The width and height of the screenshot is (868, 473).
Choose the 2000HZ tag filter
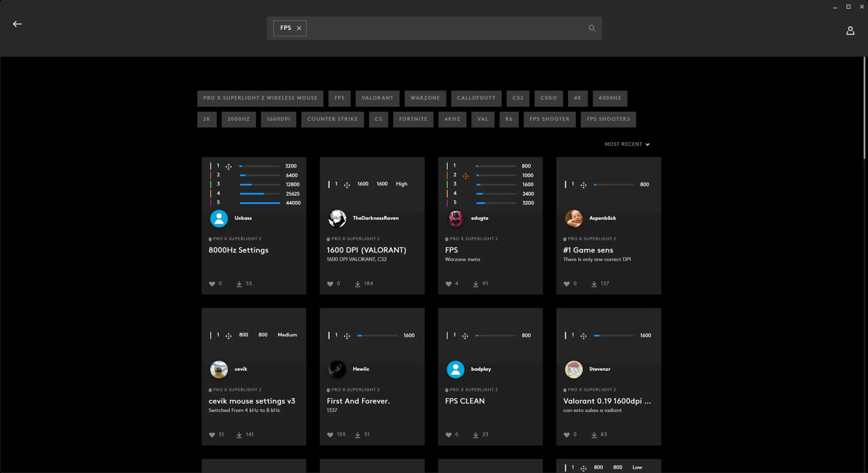(x=239, y=119)
